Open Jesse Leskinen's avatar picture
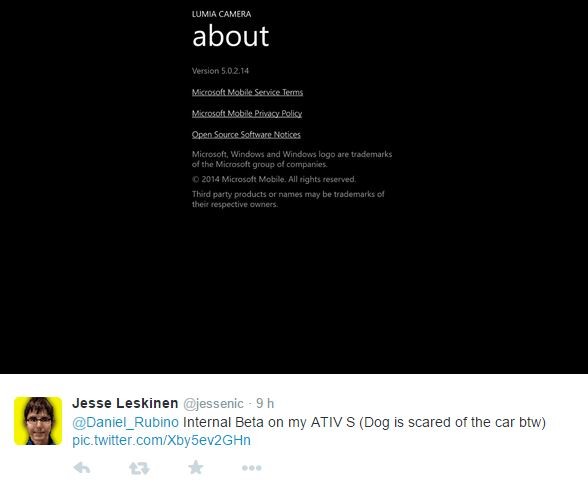The width and height of the screenshot is (588, 493). (38, 421)
